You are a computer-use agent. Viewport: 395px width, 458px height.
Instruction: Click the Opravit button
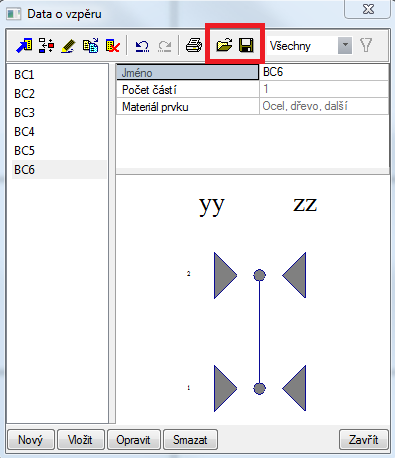(134, 440)
